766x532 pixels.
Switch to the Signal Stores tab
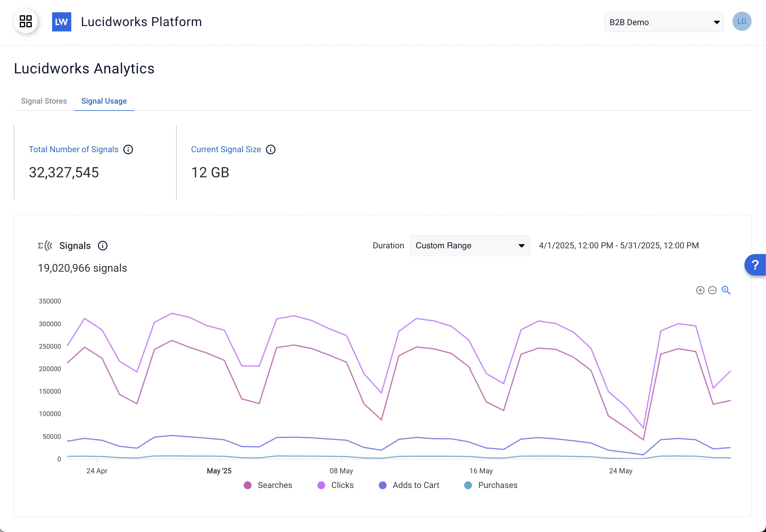44,101
